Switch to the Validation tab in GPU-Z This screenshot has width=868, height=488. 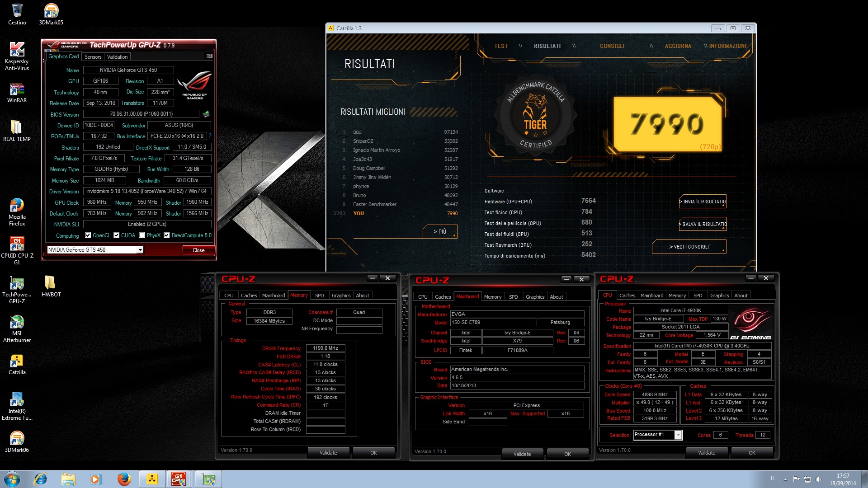pos(117,56)
